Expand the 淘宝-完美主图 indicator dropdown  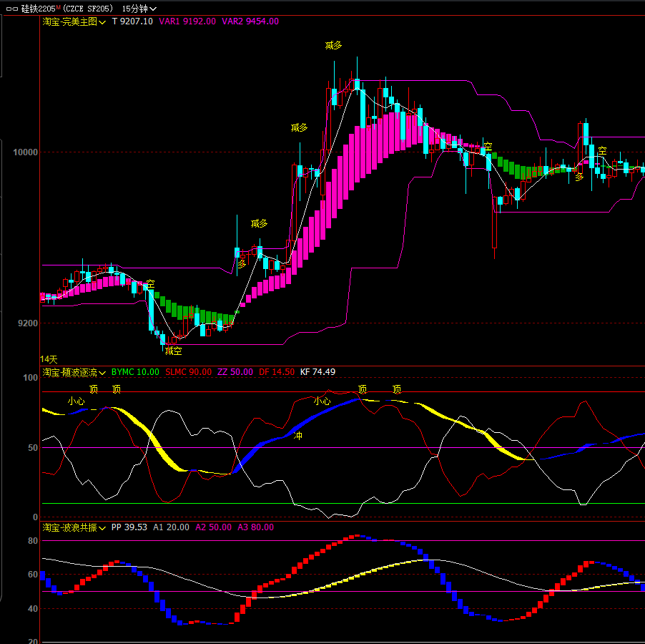tap(103, 22)
